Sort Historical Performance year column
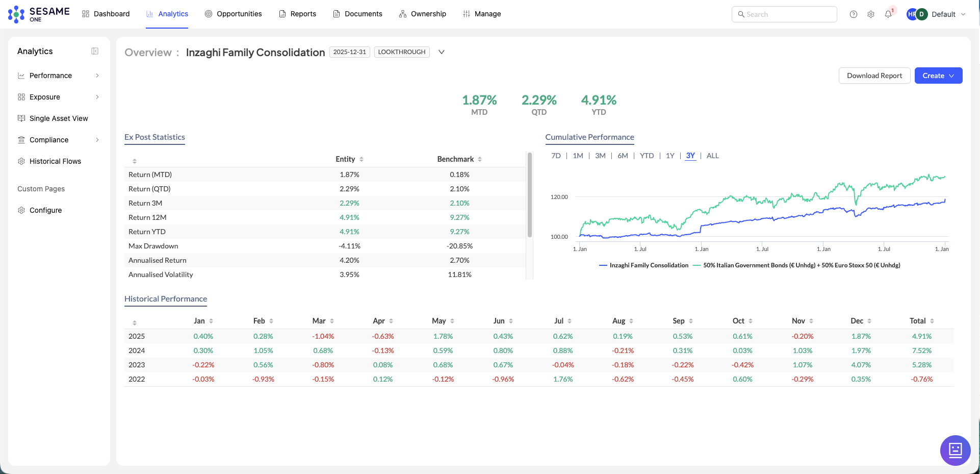Image resolution: width=980 pixels, height=474 pixels. coord(135,323)
